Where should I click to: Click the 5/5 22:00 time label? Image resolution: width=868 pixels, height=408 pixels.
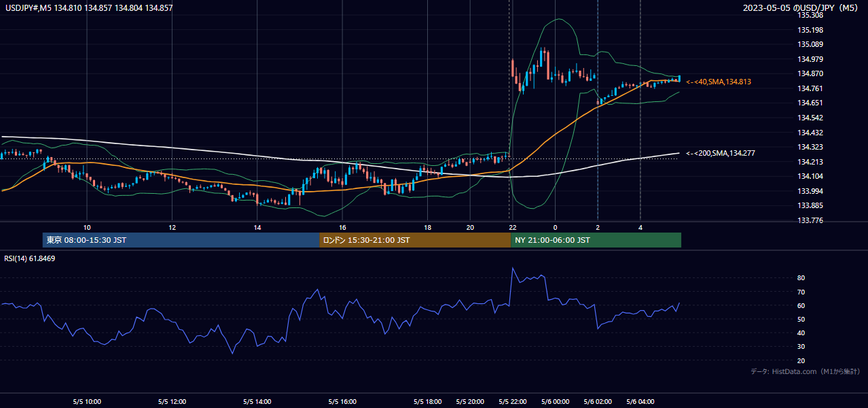pyautogui.click(x=513, y=402)
